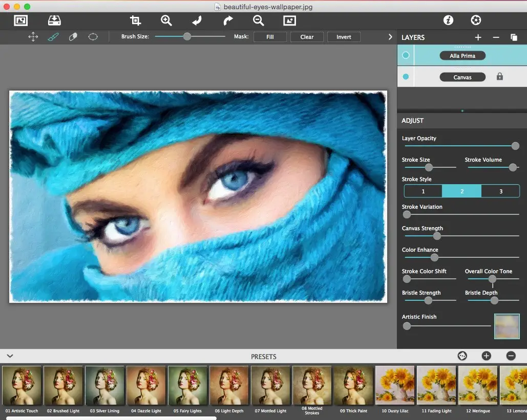Image resolution: width=527 pixels, height=420 pixels.
Task: Open the info icon
Action: [448, 20]
